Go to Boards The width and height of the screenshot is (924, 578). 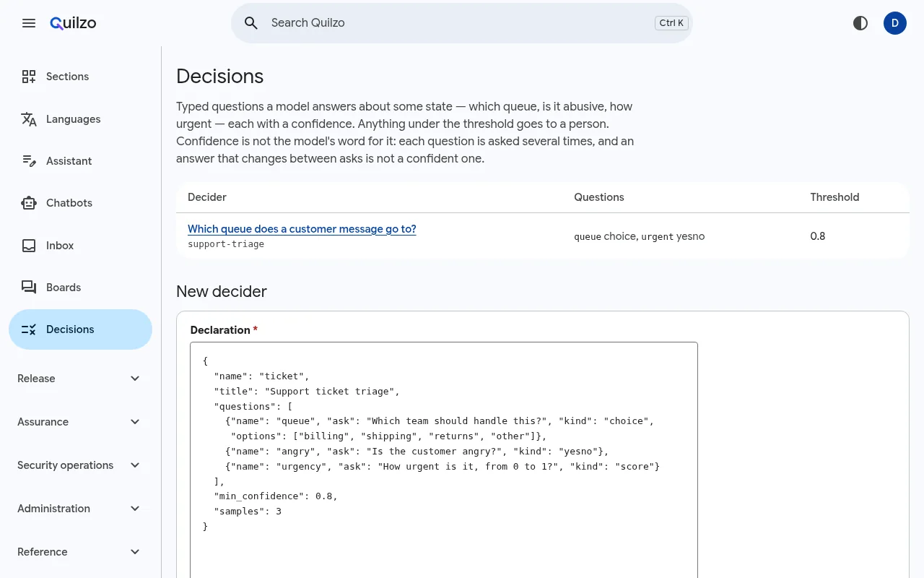tap(80, 288)
